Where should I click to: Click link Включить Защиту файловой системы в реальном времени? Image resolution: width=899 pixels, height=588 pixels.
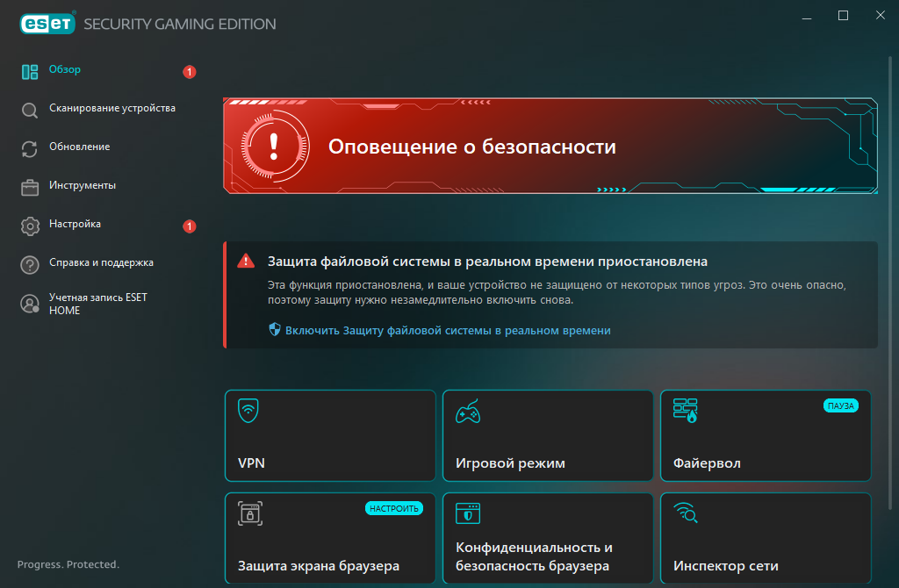448,331
